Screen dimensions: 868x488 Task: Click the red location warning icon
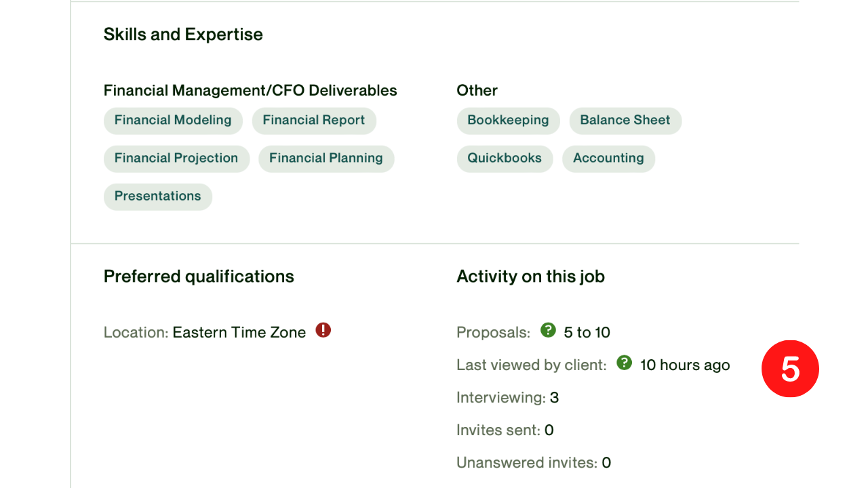323,331
